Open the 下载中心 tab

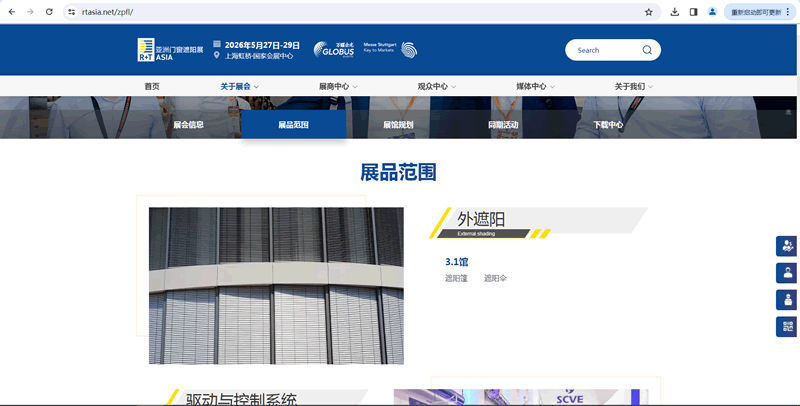608,125
